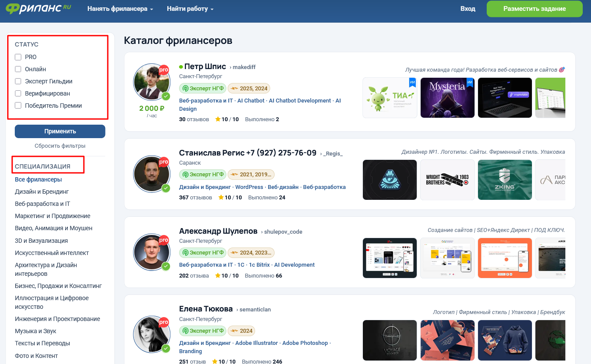Tick the PRO status checkbox

pyautogui.click(x=18, y=57)
